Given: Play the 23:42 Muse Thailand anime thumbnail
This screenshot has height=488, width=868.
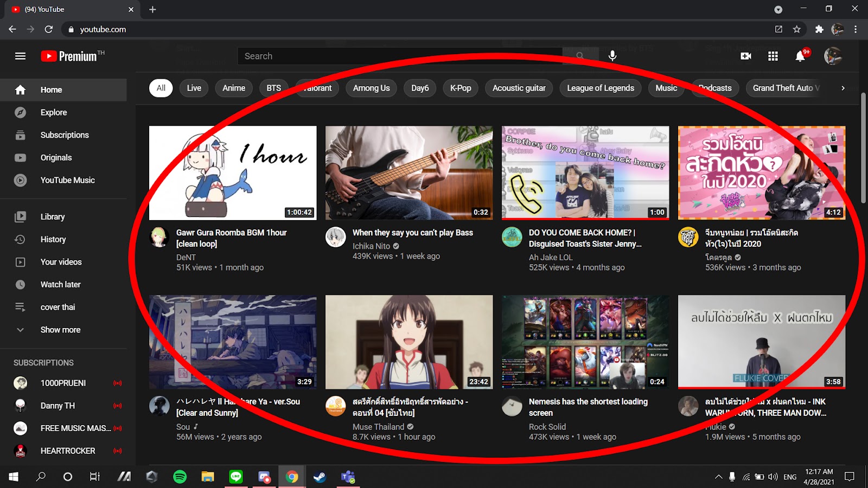Looking at the screenshot, I should 409,342.
